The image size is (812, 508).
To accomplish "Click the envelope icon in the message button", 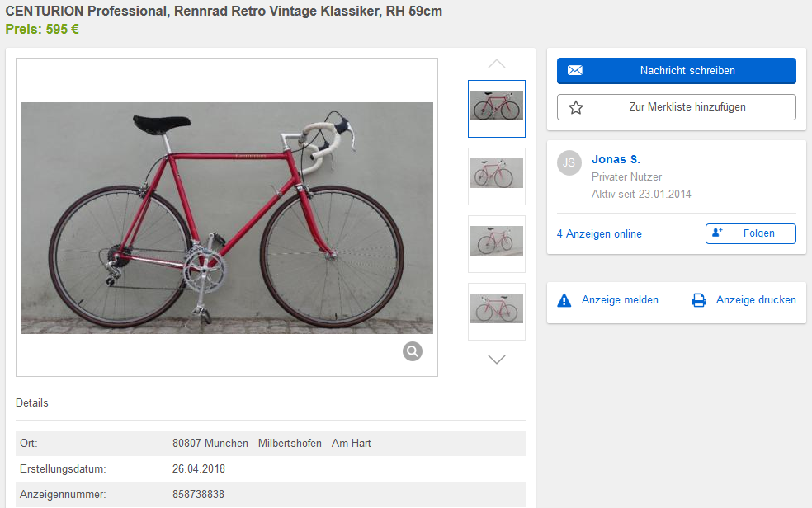I will pos(575,71).
